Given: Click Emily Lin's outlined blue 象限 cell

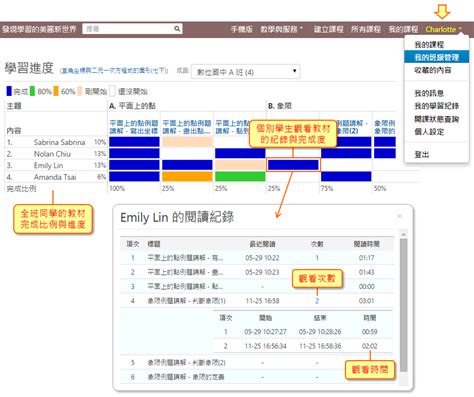Looking at the screenshot, I should 293,165.
